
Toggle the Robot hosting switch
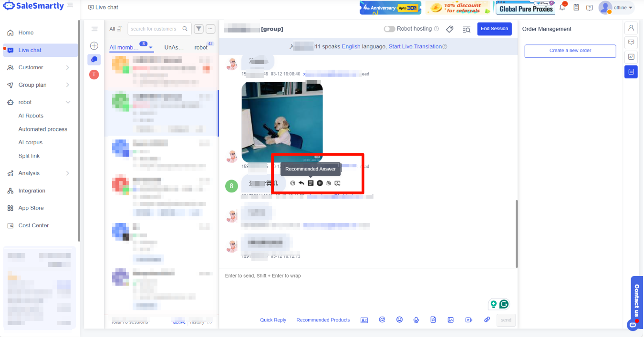(x=389, y=29)
